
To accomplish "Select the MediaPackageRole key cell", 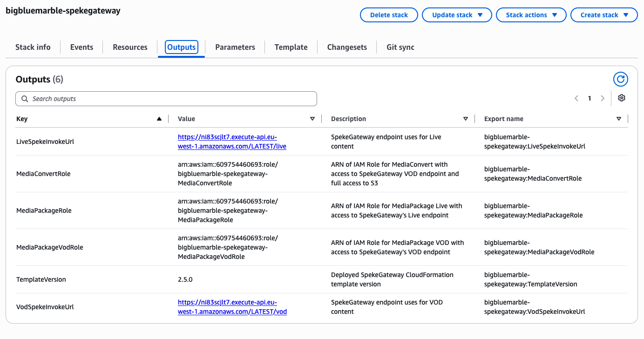I will (44, 210).
